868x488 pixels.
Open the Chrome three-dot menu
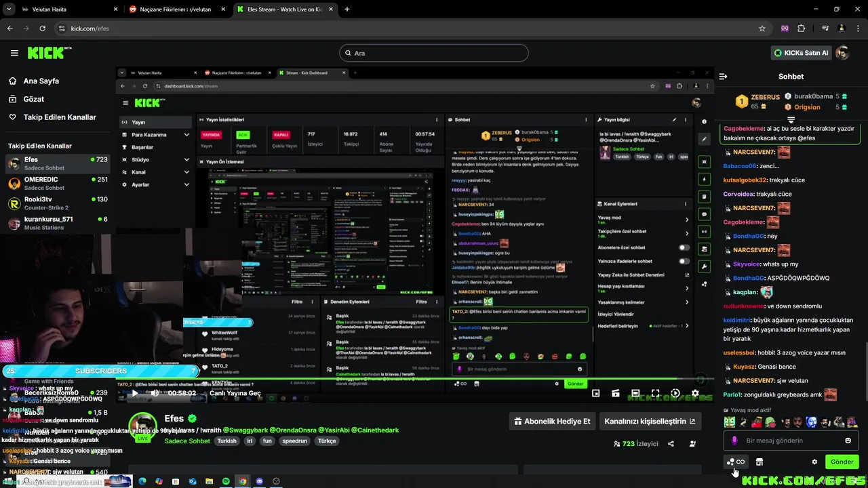[858, 28]
